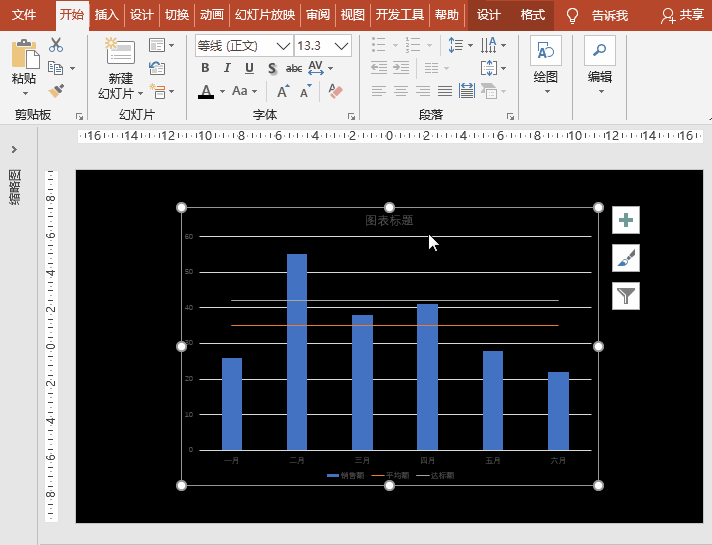Image resolution: width=712 pixels, height=545 pixels.
Task: Select the Format Painter brush
Action: [56, 91]
